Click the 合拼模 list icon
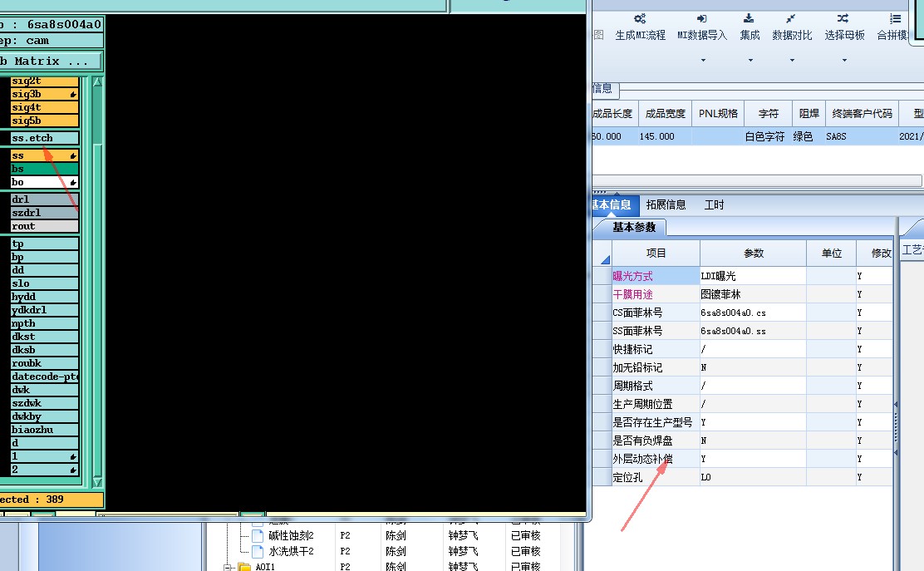Image resolution: width=924 pixels, height=571 pixels. coord(896,19)
